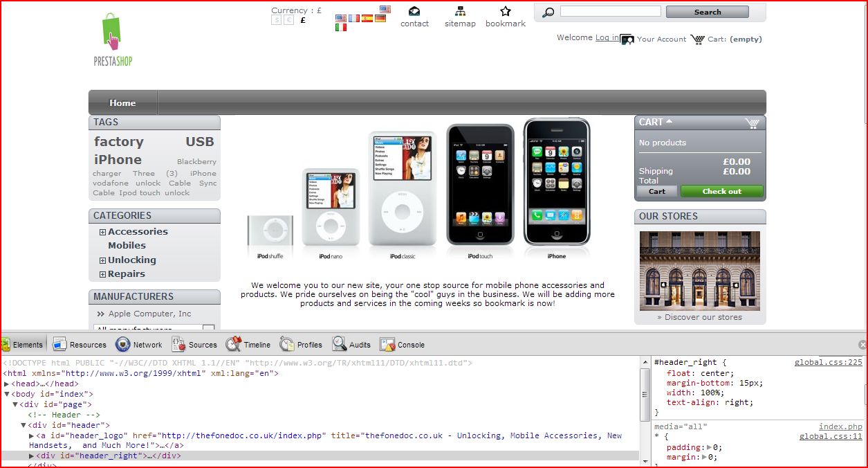Choose the German flag language

click(380, 18)
